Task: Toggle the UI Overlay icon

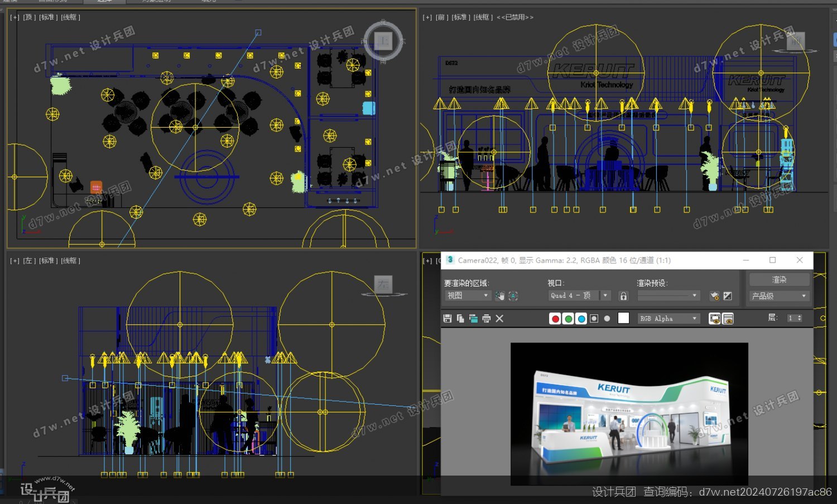Action: (714, 318)
